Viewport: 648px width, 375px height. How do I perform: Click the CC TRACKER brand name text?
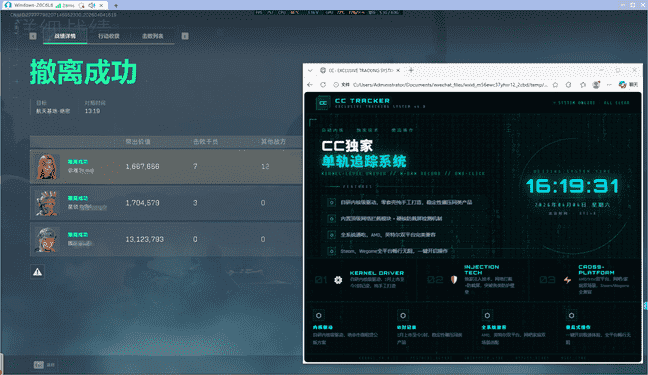(x=362, y=100)
